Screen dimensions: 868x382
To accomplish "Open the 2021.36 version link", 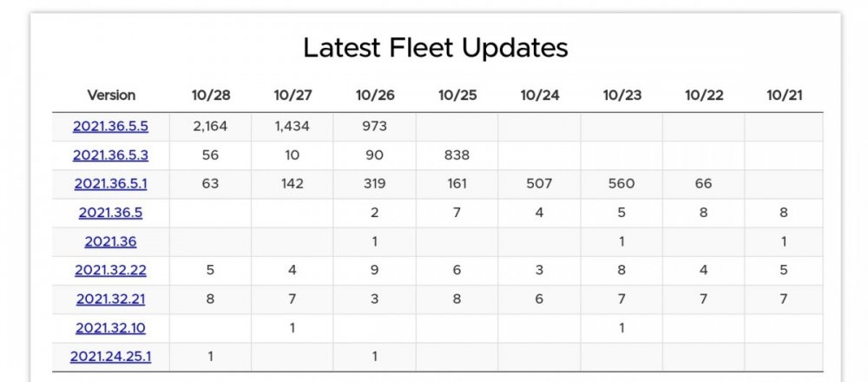I will pos(111,241).
